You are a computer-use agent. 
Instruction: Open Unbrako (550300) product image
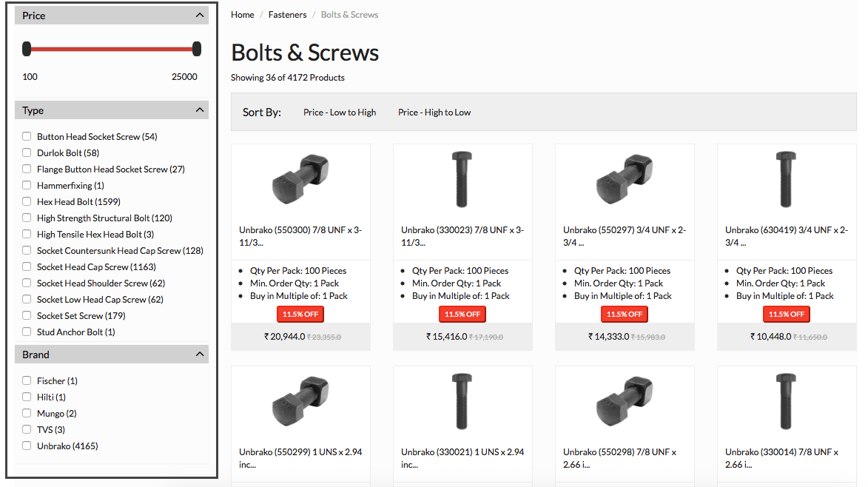pyautogui.click(x=300, y=180)
